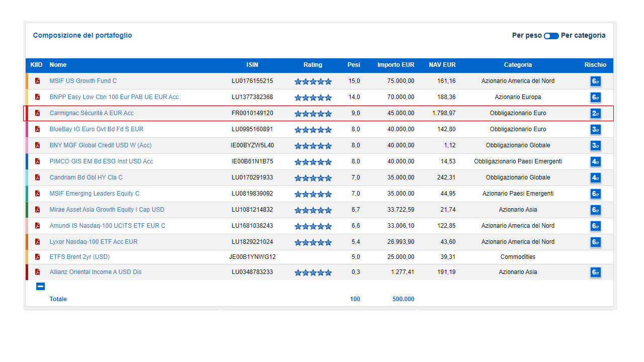Select ISIN JE00B1YNWG12
This screenshot has width=644, height=362.
tap(253, 257)
